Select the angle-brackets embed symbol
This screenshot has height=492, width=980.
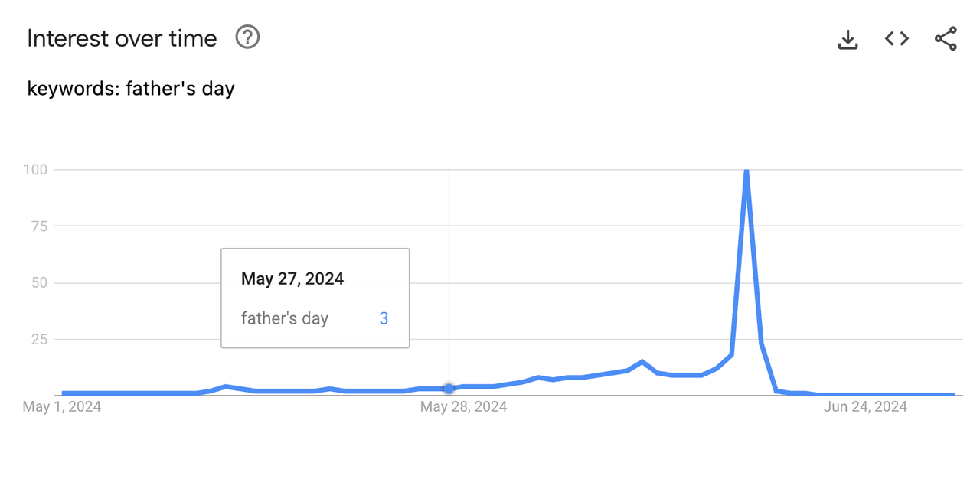896,38
